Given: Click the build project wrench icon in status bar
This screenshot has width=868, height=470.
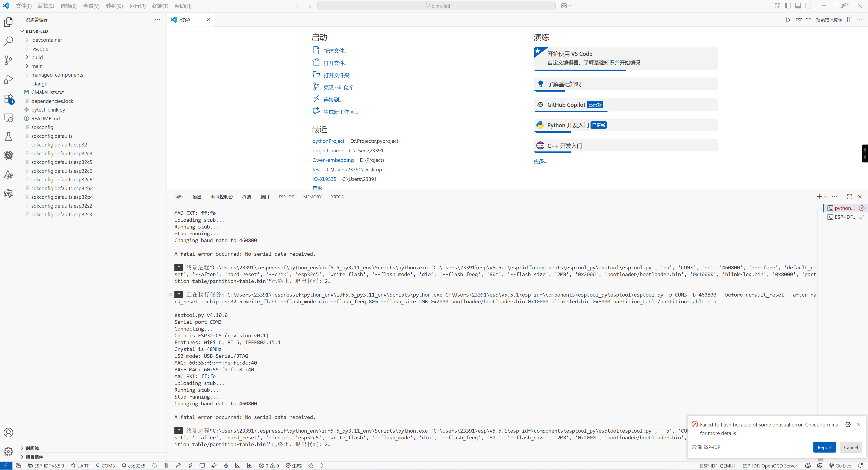Looking at the screenshot, I should point(178,465).
